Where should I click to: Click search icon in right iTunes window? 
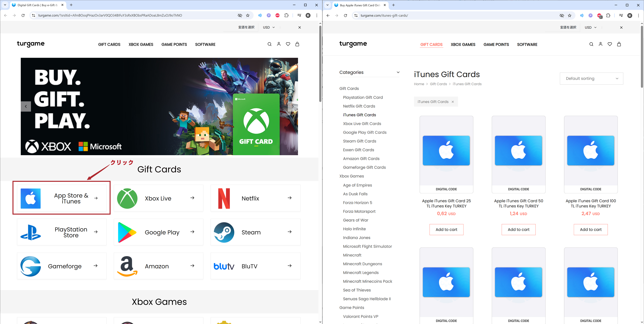(591, 44)
